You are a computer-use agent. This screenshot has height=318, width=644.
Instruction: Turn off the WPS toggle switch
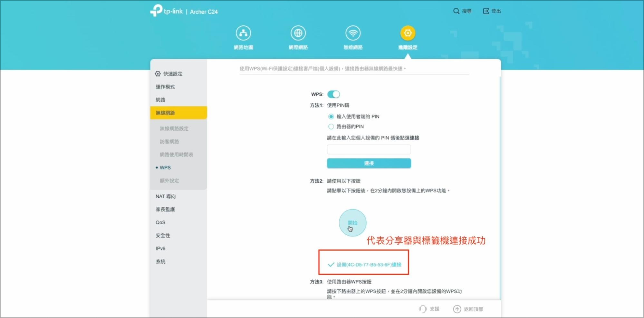333,94
